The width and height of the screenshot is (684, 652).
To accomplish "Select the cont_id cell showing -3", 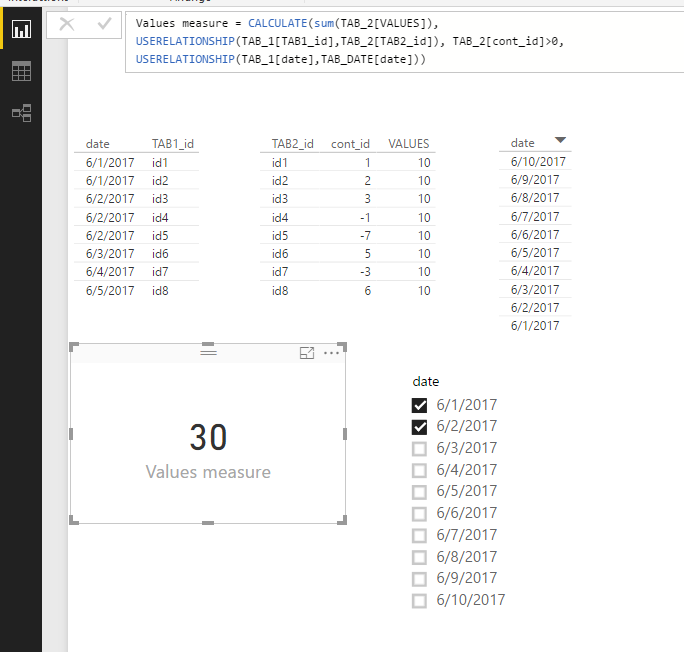I will pos(365,272).
